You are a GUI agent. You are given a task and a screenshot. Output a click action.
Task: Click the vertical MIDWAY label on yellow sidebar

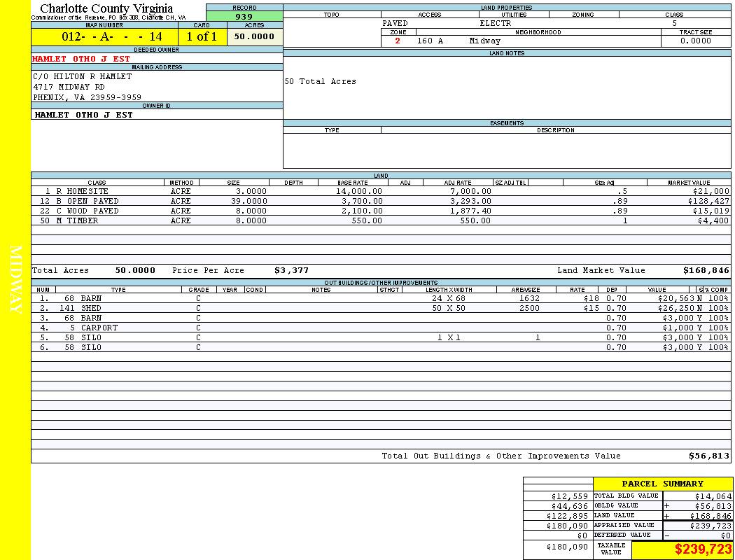point(15,280)
